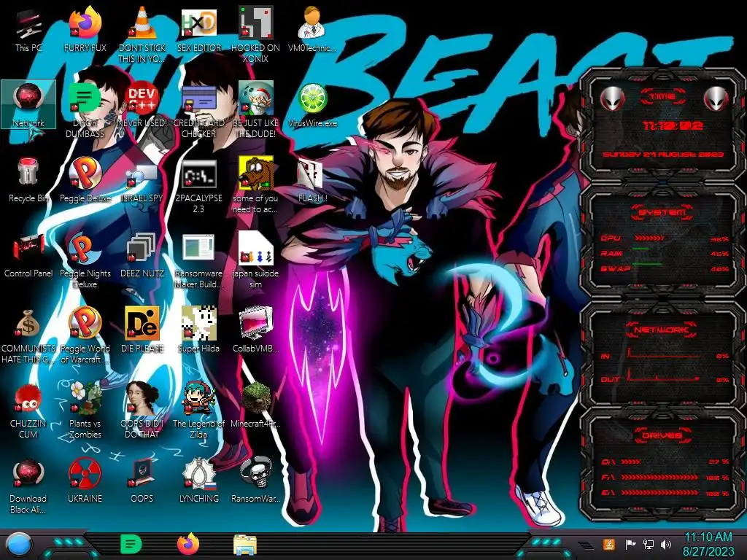Open the Control Panel icon

[x=28, y=254]
